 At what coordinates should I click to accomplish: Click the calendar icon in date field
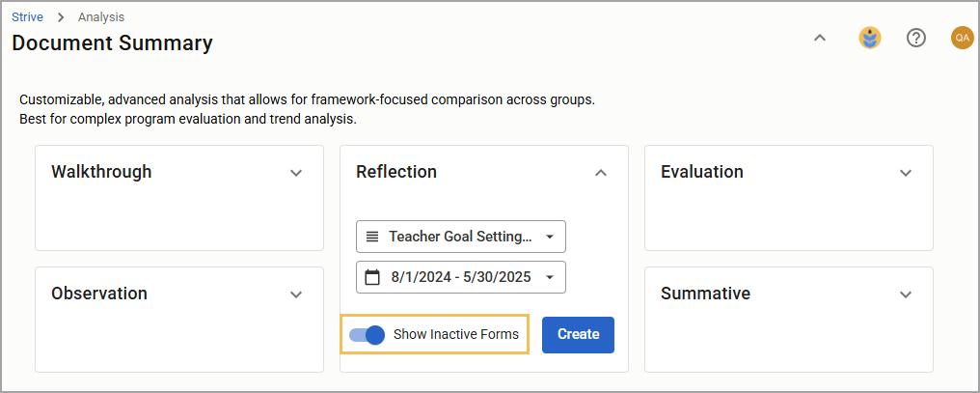tap(372, 277)
